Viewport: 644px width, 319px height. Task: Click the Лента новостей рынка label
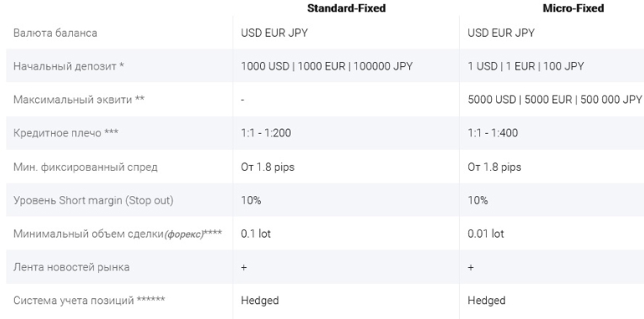(71, 267)
